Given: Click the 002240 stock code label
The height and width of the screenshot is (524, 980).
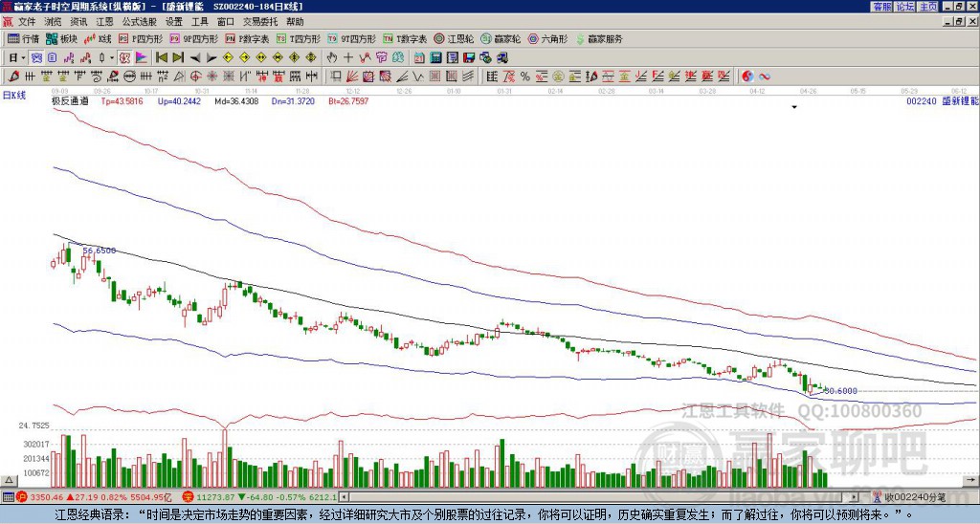Looking at the screenshot, I should click(x=922, y=100).
